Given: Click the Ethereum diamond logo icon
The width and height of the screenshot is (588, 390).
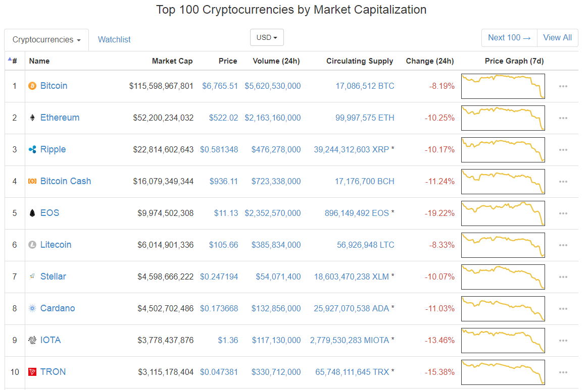Looking at the screenshot, I should [x=32, y=118].
